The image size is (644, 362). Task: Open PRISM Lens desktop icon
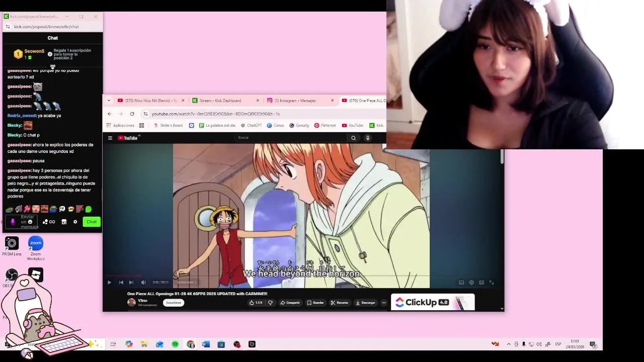[12, 246]
